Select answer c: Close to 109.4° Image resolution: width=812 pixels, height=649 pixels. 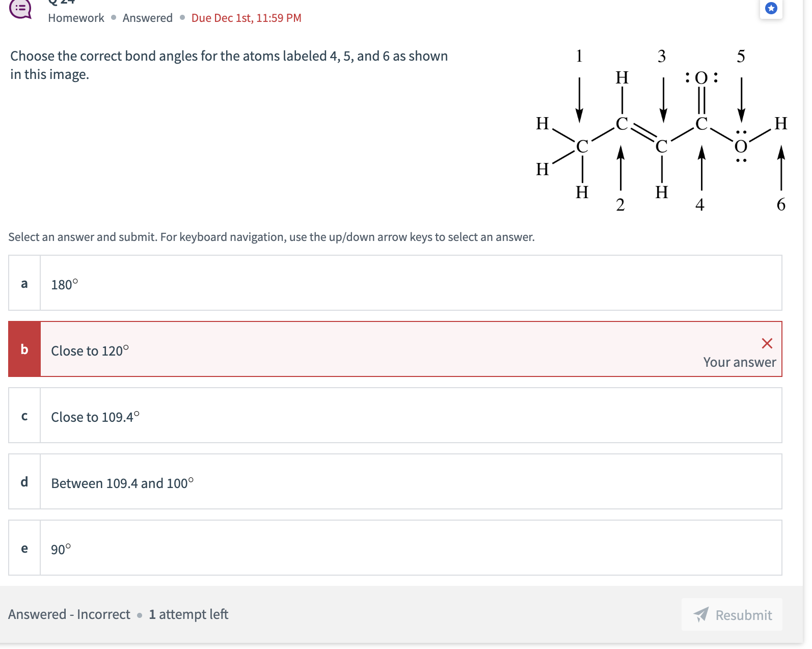(395, 415)
